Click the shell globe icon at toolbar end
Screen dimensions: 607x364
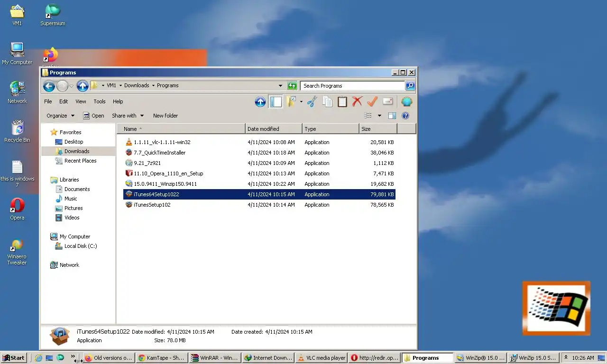tap(406, 101)
